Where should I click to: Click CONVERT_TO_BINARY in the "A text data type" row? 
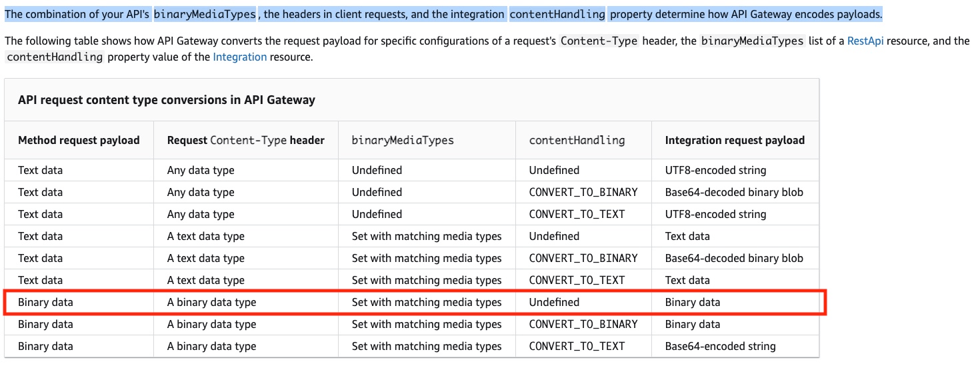[x=583, y=258]
